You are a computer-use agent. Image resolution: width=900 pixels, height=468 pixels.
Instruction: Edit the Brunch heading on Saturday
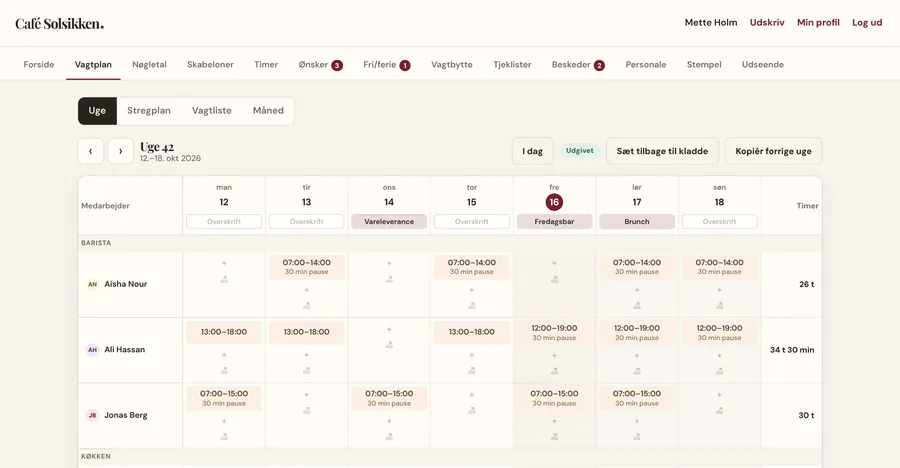[637, 222]
